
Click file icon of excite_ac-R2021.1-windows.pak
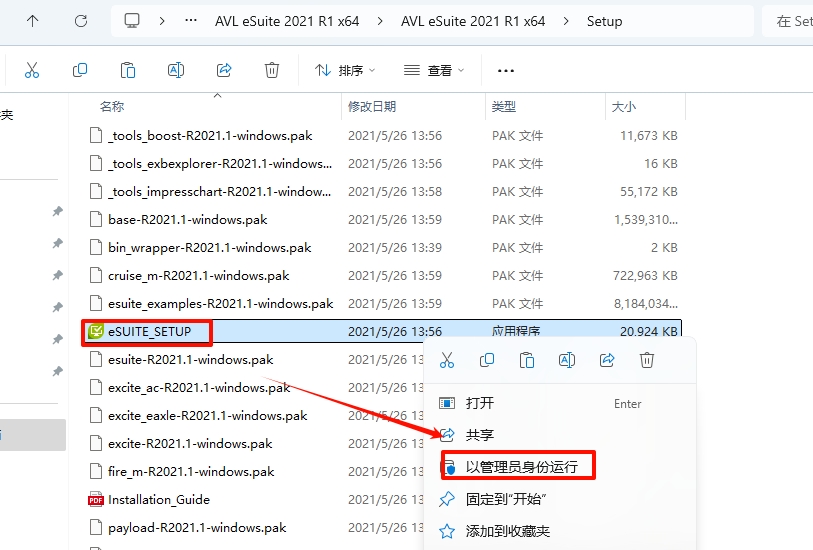[96, 388]
